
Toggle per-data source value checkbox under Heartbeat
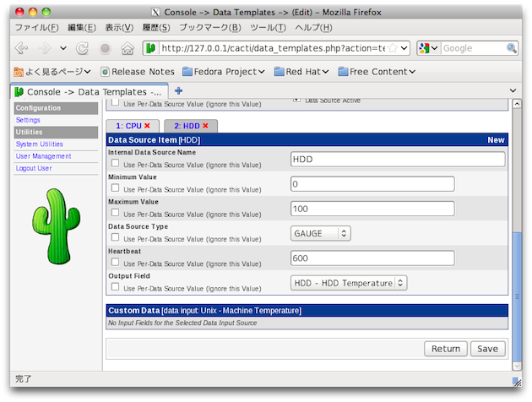click(x=115, y=262)
